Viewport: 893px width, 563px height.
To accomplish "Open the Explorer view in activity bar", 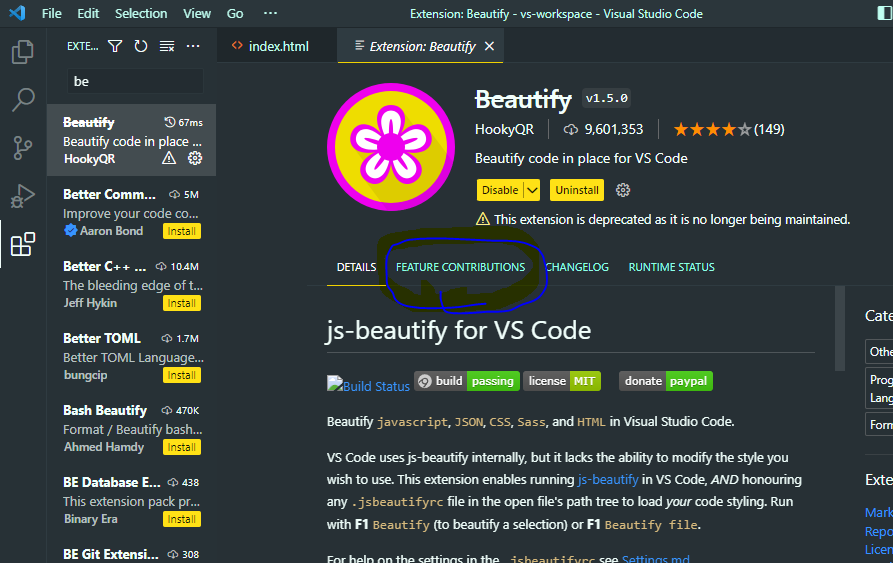I will click(x=23, y=52).
